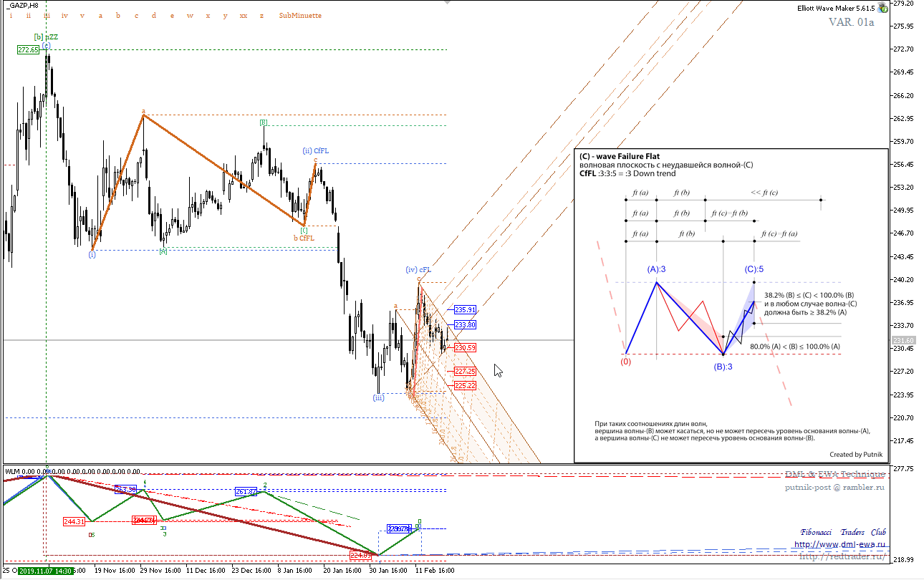Choose the 'xx' wave label marker
Image resolution: width=924 pixels, height=580 pixels.
(x=244, y=15)
